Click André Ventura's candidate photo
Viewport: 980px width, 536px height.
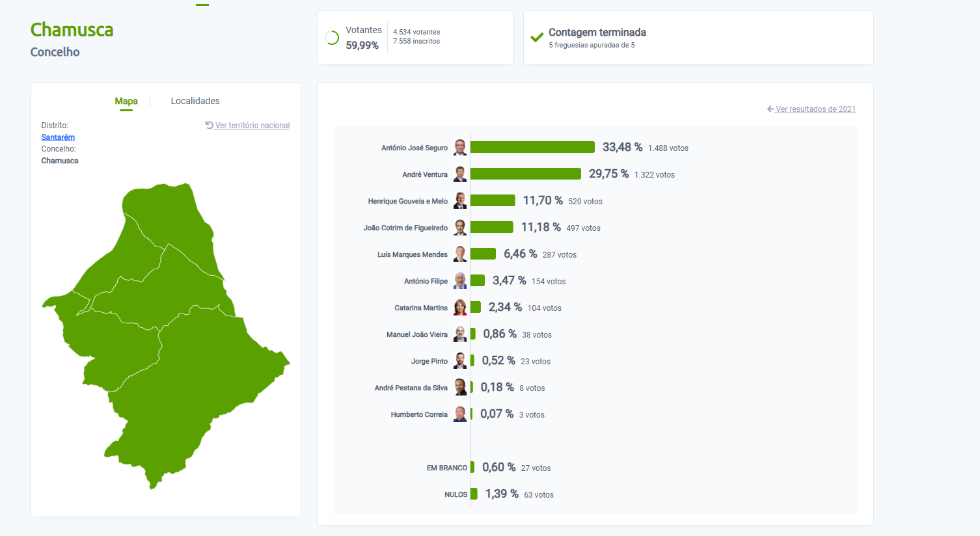[460, 174]
